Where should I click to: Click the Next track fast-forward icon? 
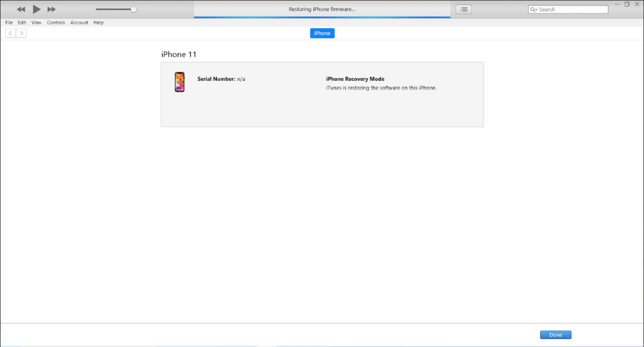tap(52, 10)
